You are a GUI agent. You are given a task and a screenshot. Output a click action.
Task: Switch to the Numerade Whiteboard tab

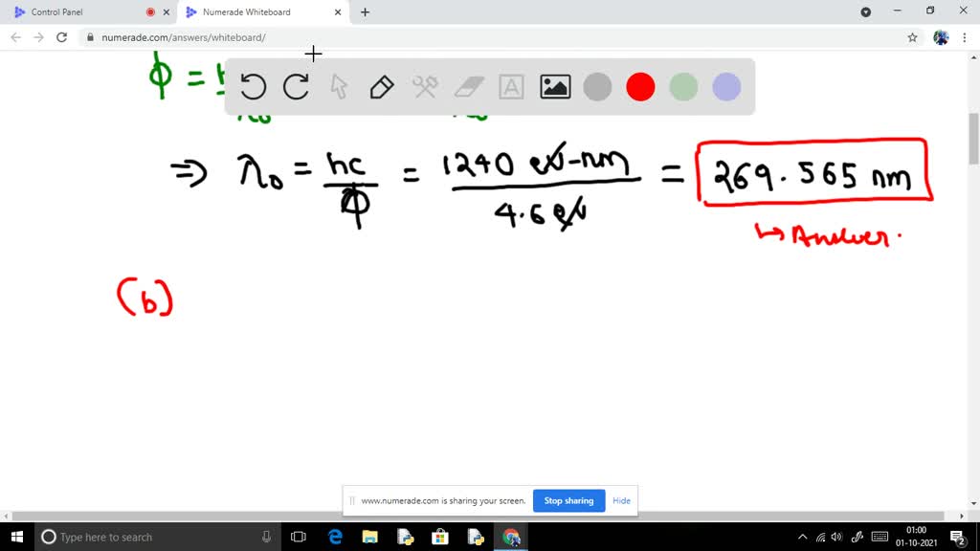point(251,12)
